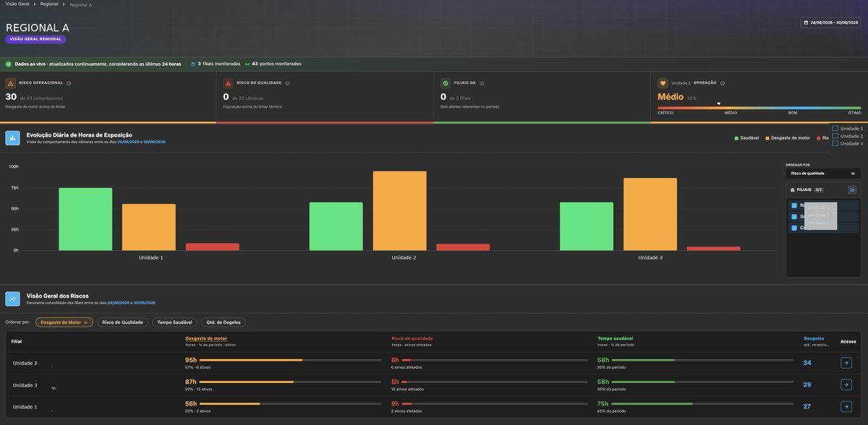Click the 87h motor wear progress bar
This screenshot has height=425, width=868.
pyautogui.click(x=291, y=382)
